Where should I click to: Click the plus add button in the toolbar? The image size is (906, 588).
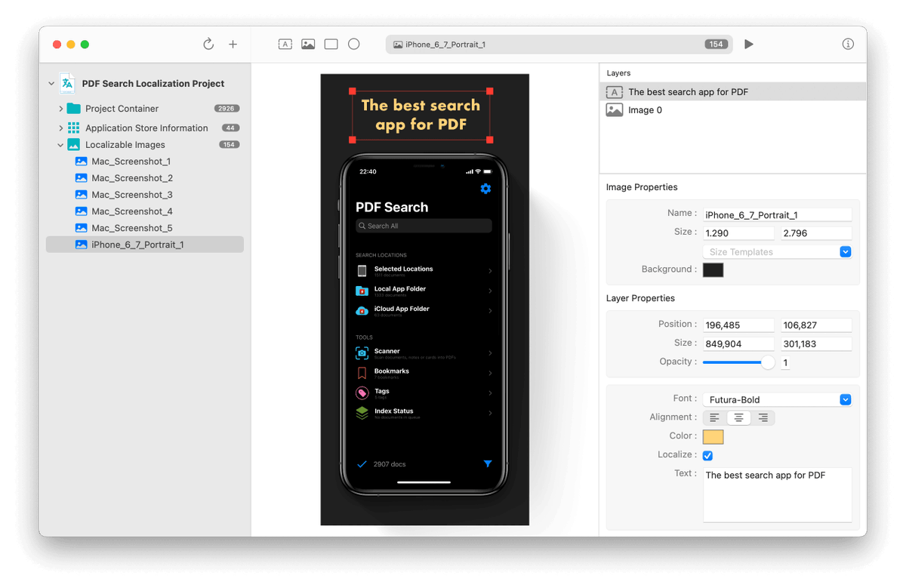pos(233,45)
